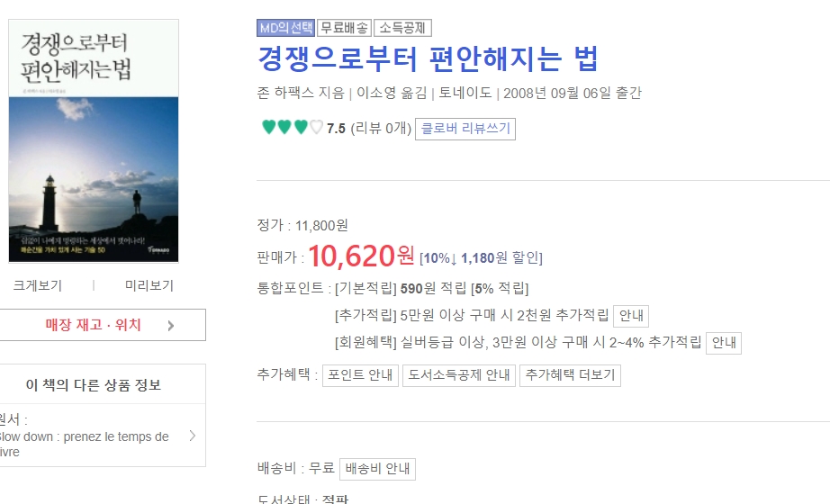Click the 무료배송 badge
Screen dimensions: 830x504
coord(345,28)
